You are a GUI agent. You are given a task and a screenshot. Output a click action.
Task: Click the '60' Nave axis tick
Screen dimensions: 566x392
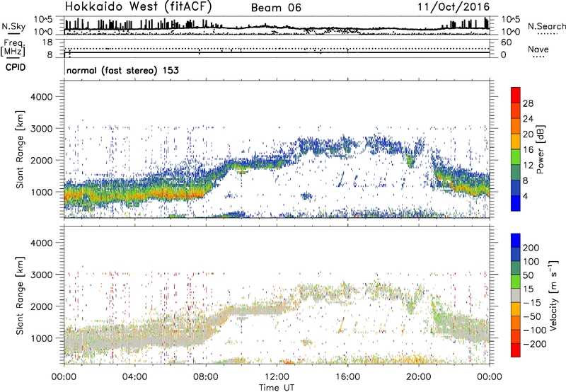click(506, 42)
